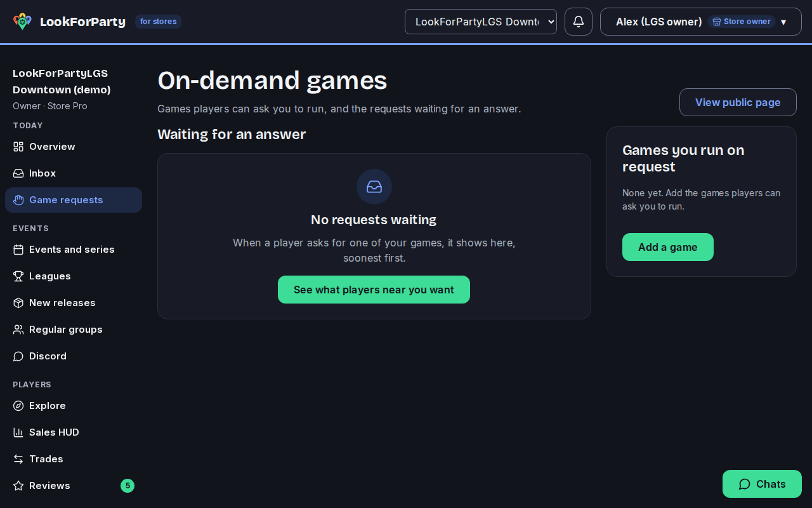Image resolution: width=812 pixels, height=508 pixels.
Task: Click the Sales HUD chart icon
Action: [18, 432]
